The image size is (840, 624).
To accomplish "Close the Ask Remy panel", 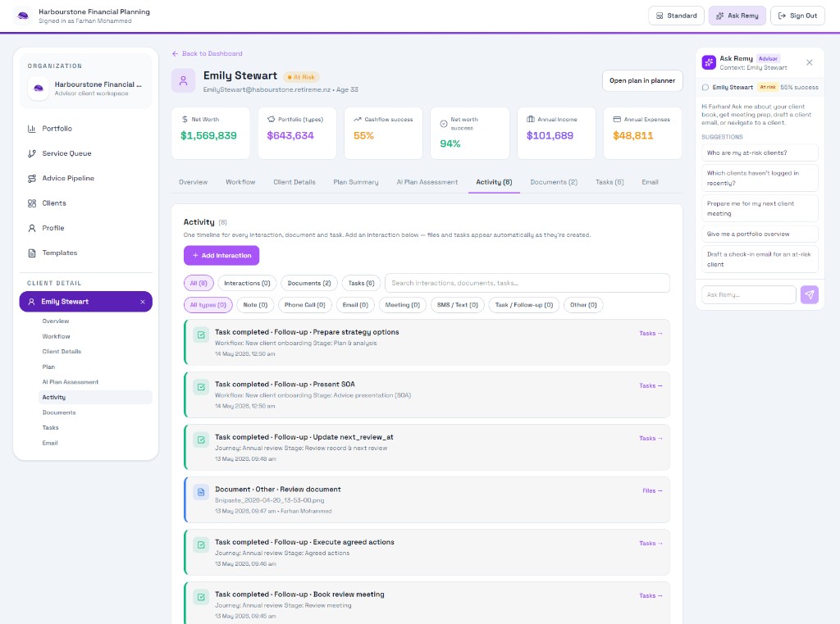I will [x=810, y=62].
